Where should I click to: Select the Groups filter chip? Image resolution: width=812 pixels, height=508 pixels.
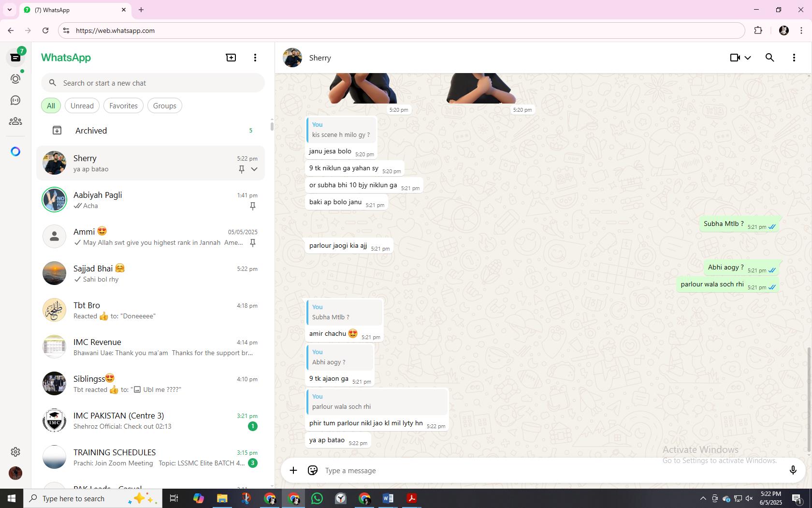[x=165, y=105]
